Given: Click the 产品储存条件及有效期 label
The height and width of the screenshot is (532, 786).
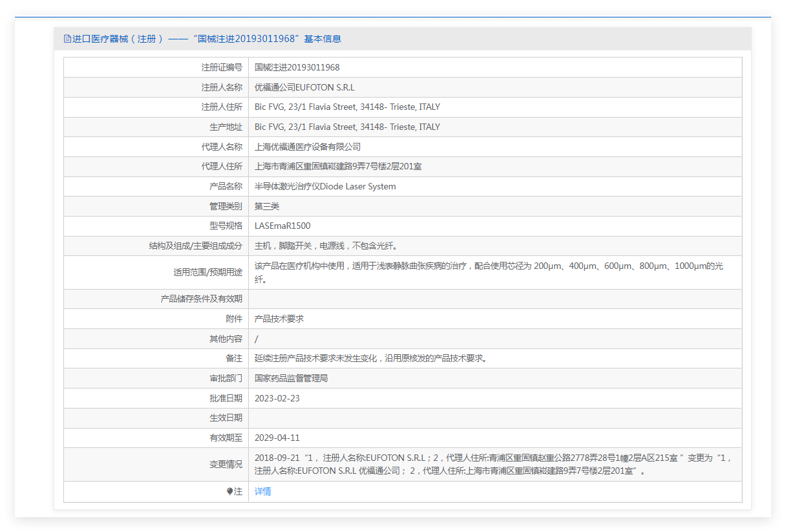Looking at the screenshot, I should tap(202, 299).
